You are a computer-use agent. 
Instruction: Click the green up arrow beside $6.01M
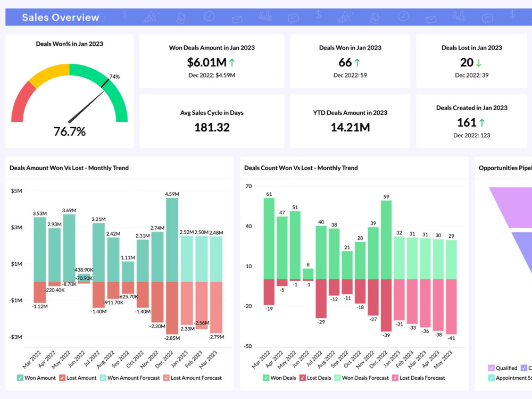(x=232, y=62)
